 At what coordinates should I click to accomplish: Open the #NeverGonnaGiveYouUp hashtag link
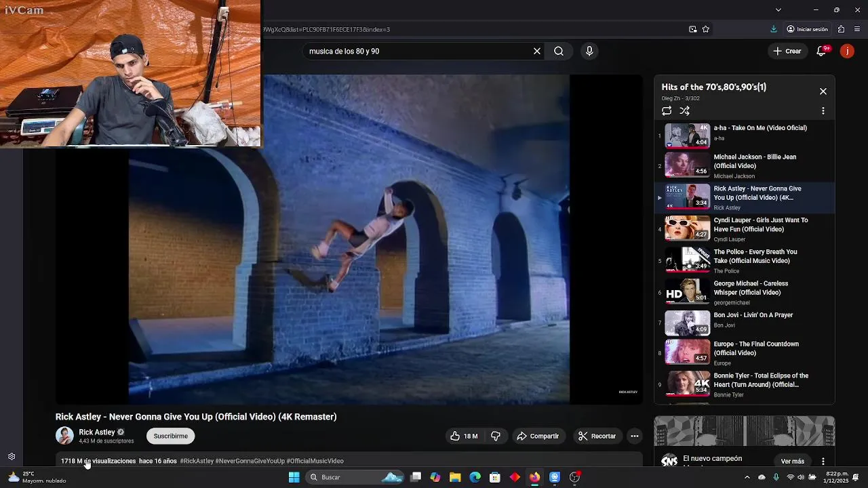click(x=250, y=461)
